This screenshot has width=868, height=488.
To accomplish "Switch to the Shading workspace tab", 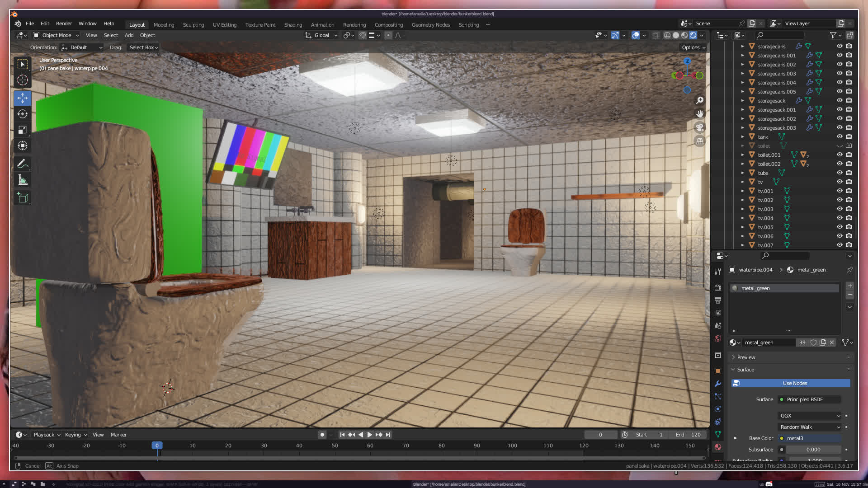I will point(293,25).
